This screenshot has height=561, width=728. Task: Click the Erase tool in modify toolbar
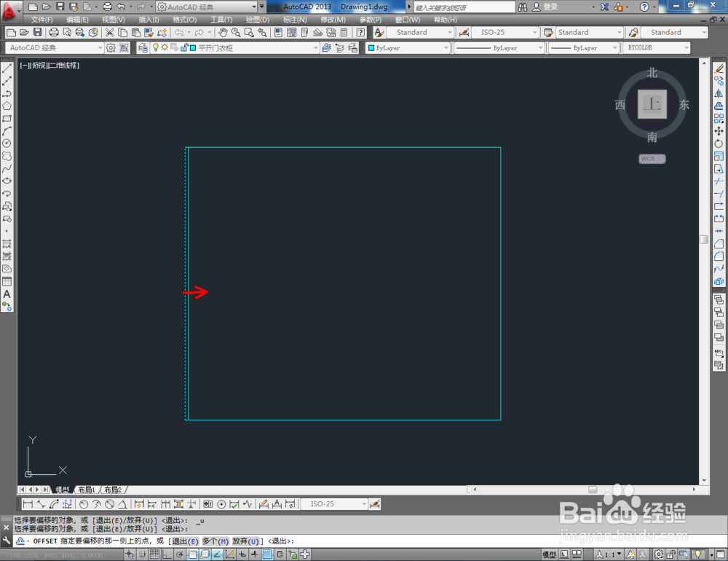(719, 68)
